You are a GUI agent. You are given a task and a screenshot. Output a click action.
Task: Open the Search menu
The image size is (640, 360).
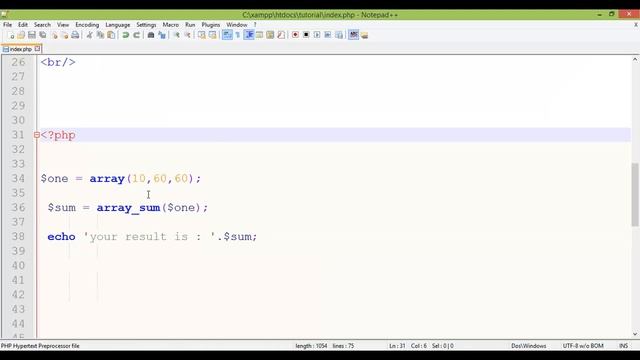tap(42, 25)
